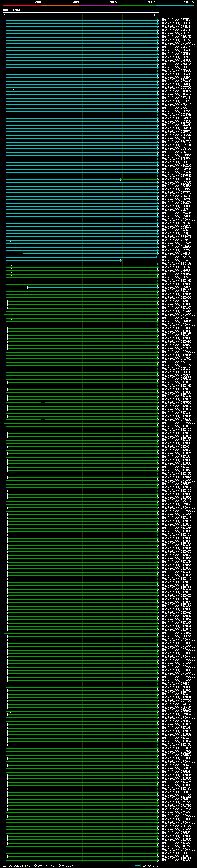Open hit UniRef100_O04975

point(176,118)
